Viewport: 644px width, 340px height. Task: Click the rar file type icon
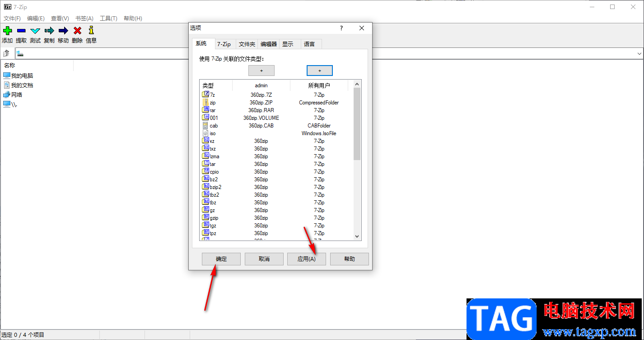point(205,110)
